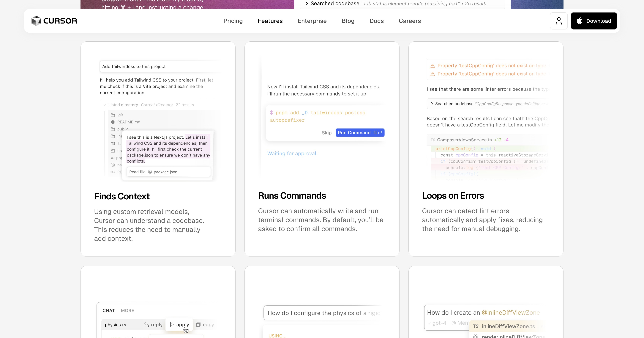This screenshot has height=338, width=644.
Task: Click Read file package.json chip
Action: (x=168, y=172)
